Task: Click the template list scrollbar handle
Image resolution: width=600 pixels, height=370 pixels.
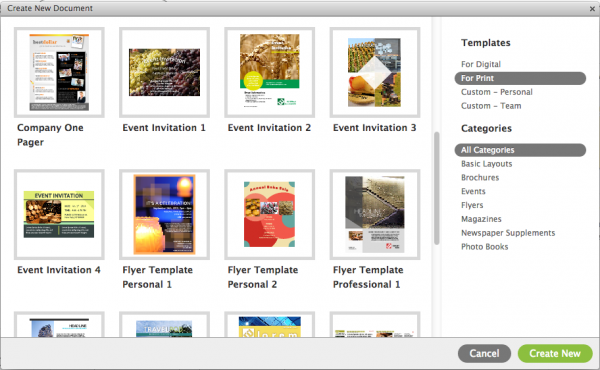Action: coord(437,188)
